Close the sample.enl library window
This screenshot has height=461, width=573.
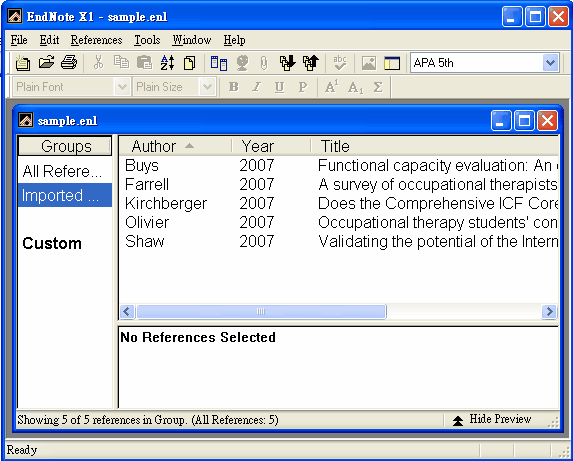(x=547, y=121)
